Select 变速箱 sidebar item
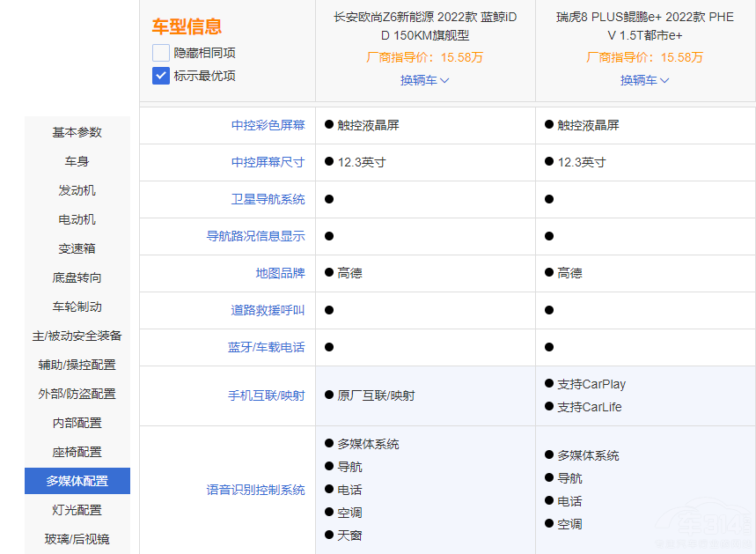Viewport: 756px width, 554px height. click(77, 248)
